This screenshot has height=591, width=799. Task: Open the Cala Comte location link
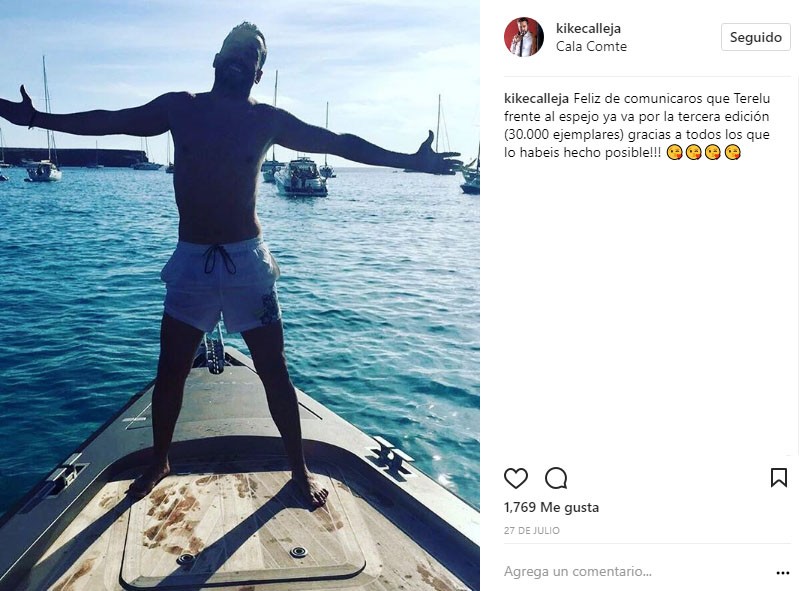click(591, 46)
